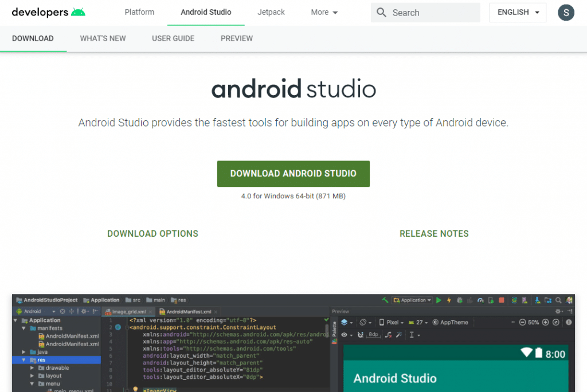The image size is (587, 392).
Task: Click the DOWNLOAD ANDROID STUDIO button
Action: pos(293,174)
